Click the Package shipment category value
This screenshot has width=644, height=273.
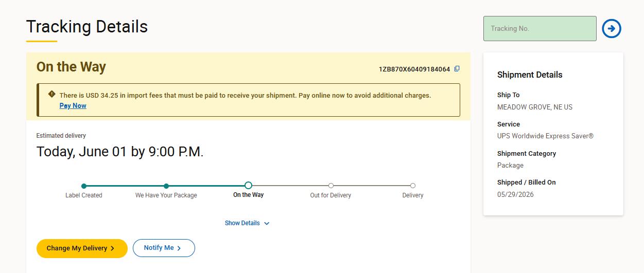click(510, 166)
